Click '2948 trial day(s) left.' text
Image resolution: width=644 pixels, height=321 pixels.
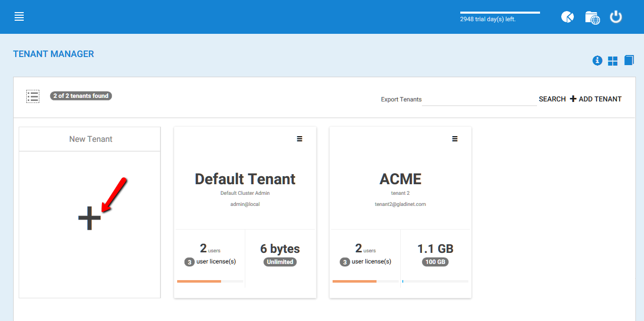click(x=488, y=19)
